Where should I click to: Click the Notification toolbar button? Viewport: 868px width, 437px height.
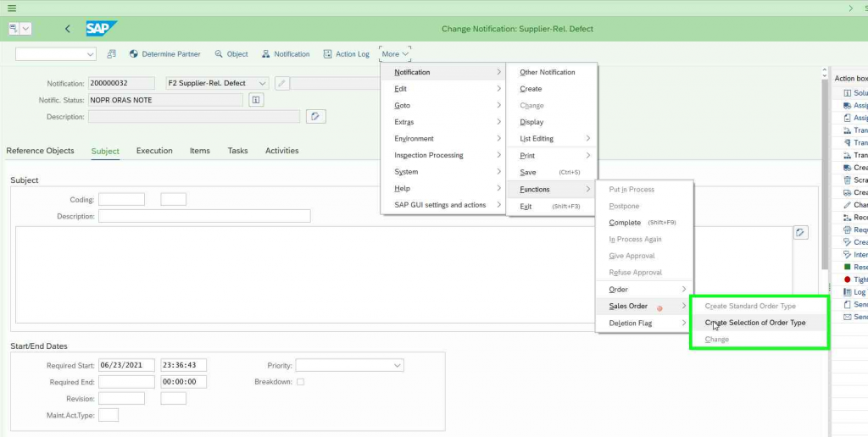point(286,53)
